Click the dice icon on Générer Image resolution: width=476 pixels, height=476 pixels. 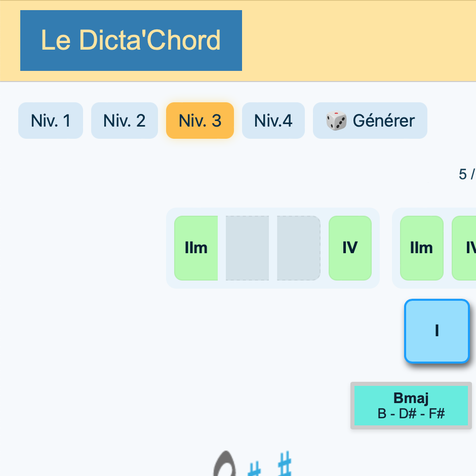tap(336, 121)
